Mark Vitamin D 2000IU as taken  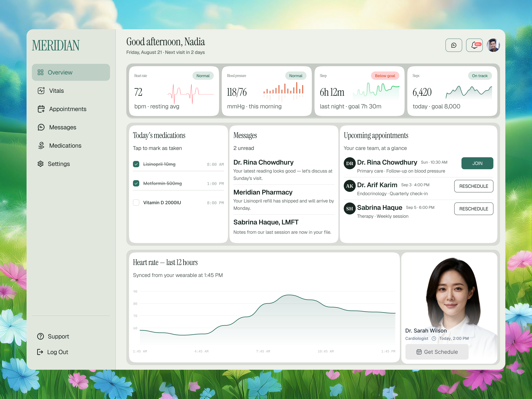coord(136,202)
